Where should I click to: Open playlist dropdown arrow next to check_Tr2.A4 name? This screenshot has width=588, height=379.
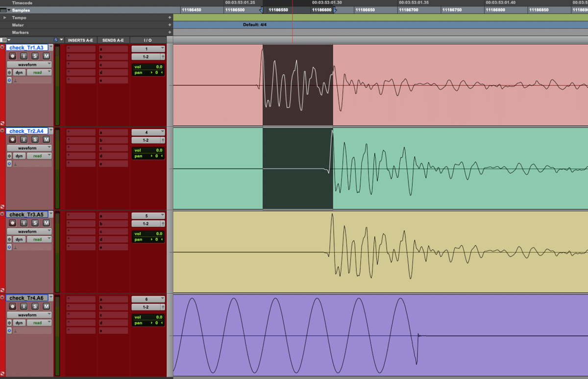tap(51, 131)
